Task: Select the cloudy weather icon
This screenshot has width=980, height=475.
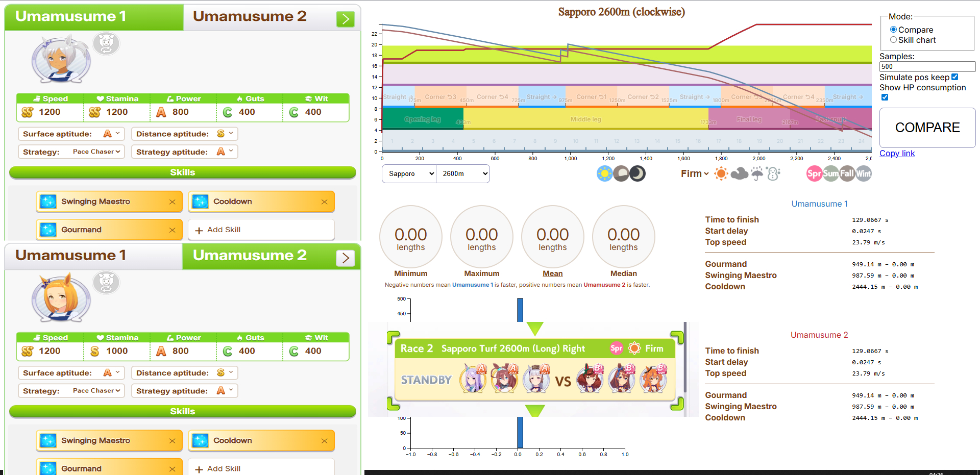Action: pyautogui.click(x=739, y=174)
